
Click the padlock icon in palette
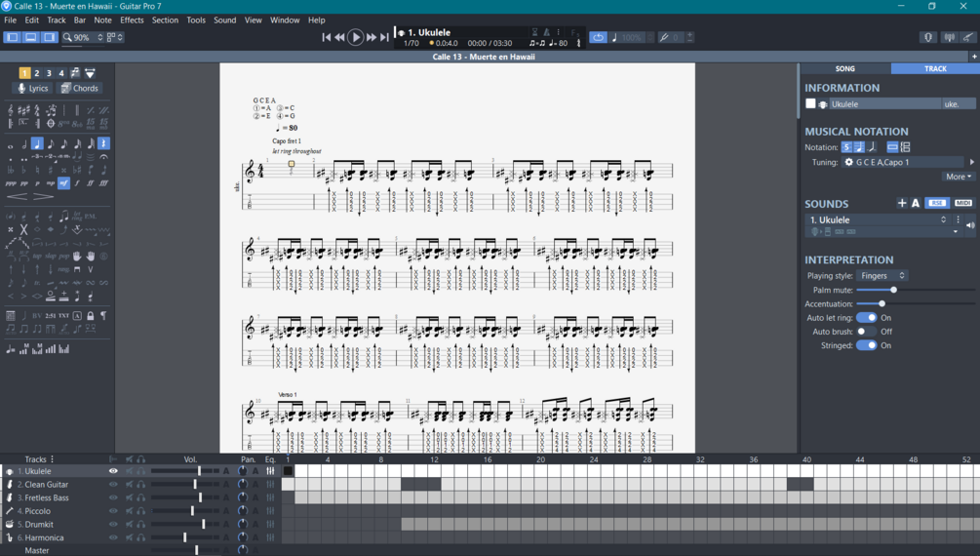coord(91,315)
